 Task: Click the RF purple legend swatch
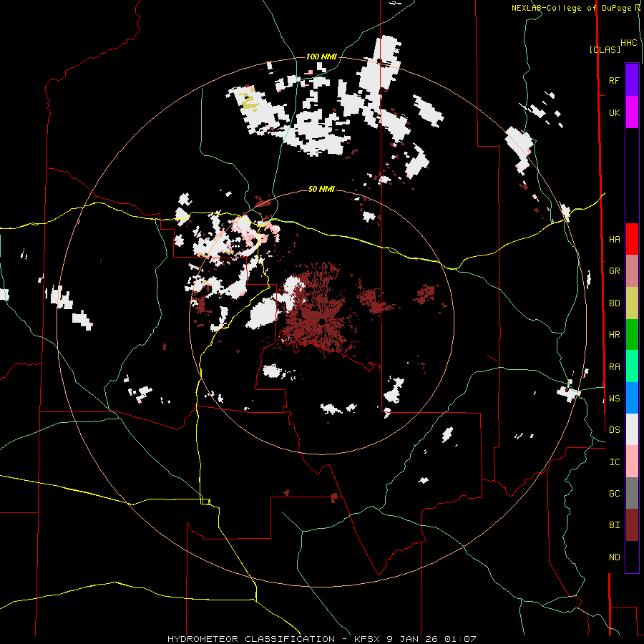pyautogui.click(x=632, y=80)
